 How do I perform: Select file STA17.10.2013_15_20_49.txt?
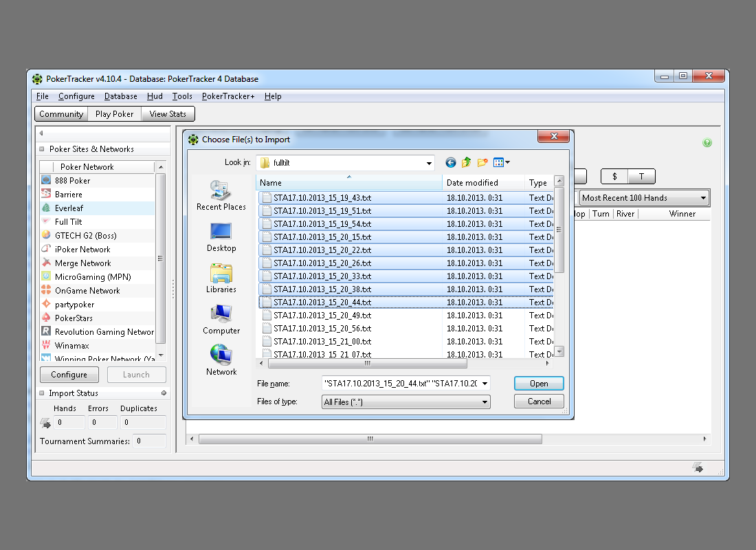322,316
